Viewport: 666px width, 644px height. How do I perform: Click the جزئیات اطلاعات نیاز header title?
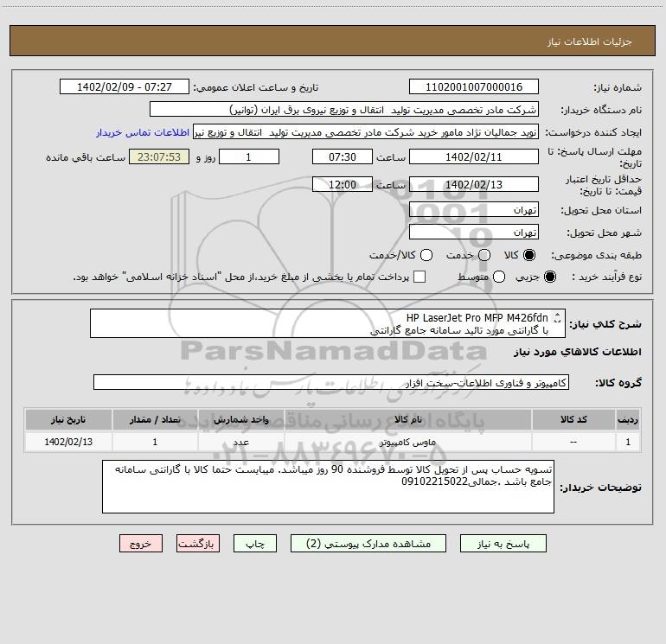pyautogui.click(x=589, y=41)
